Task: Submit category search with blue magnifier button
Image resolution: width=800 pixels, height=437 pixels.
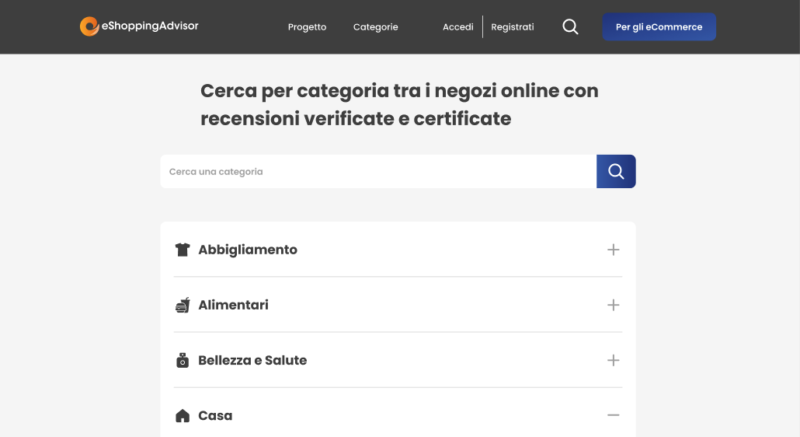Action: (x=616, y=171)
